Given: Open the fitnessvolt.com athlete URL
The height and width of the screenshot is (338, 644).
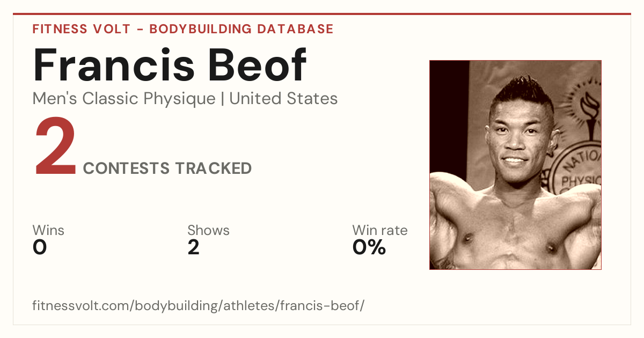Looking at the screenshot, I should click(199, 306).
